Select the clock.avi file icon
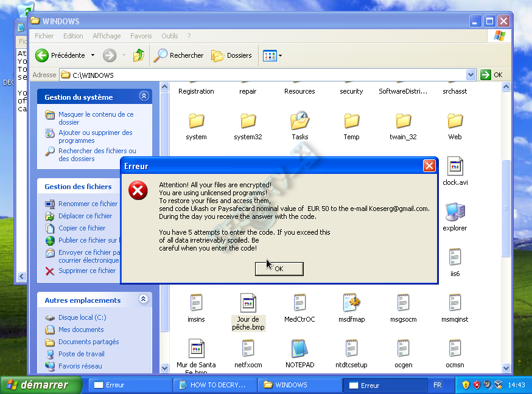 click(455, 166)
